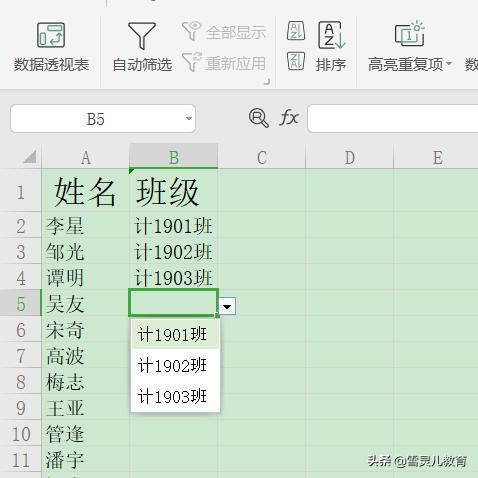Select column B header
The image size is (478, 478).
pyautogui.click(x=174, y=156)
